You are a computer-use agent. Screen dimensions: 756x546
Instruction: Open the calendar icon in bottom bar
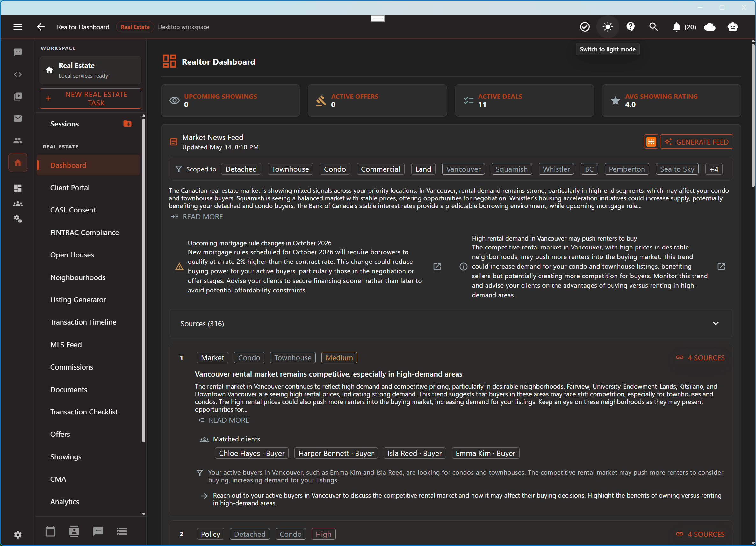[50, 531]
